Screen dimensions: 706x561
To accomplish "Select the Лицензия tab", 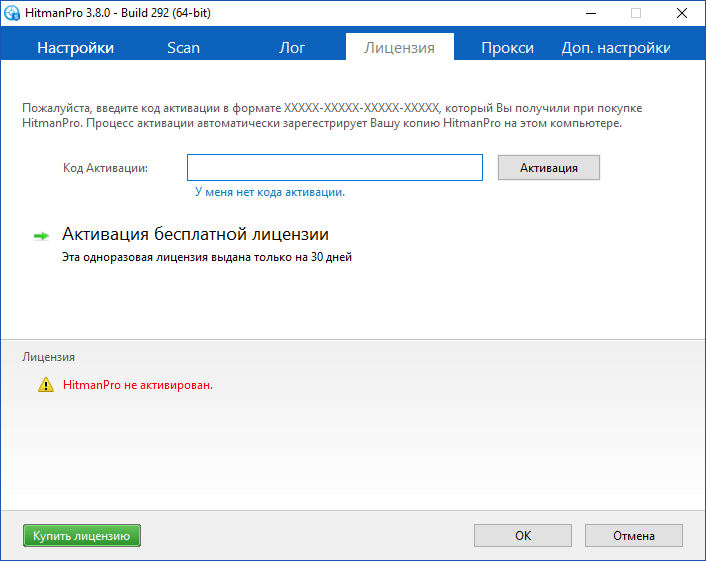I will tap(399, 47).
